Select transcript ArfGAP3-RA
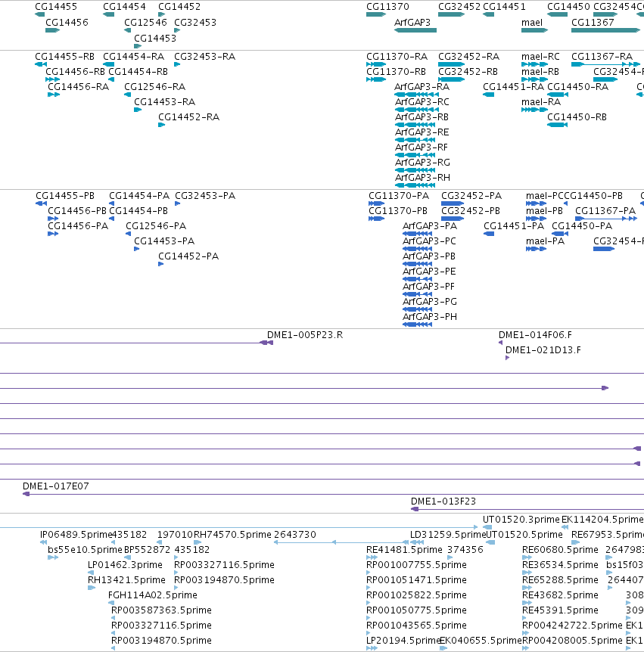 point(416,95)
